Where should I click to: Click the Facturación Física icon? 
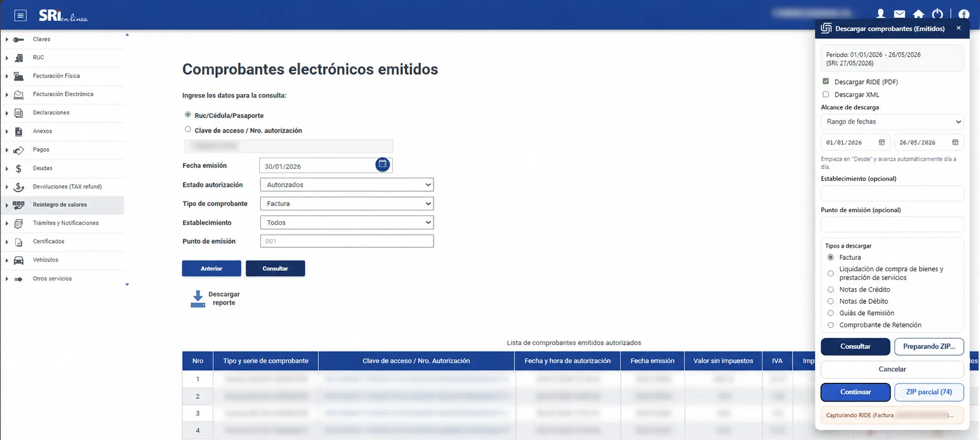coord(18,76)
